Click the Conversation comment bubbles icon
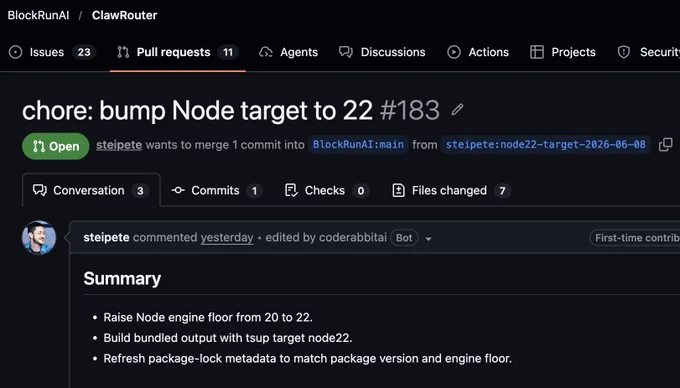Screen dimensions: 680x388 coord(40,190)
